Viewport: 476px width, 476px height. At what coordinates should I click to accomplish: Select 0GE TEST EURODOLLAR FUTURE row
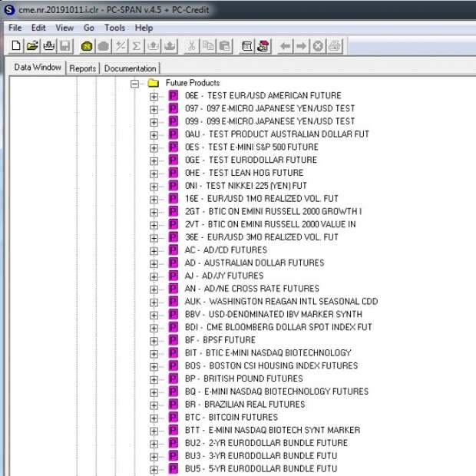tap(251, 160)
